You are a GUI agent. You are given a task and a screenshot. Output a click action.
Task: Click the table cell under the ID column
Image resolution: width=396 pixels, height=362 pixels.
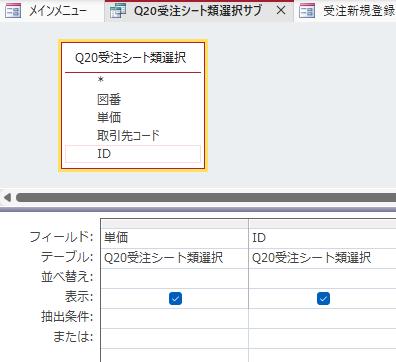point(322,258)
